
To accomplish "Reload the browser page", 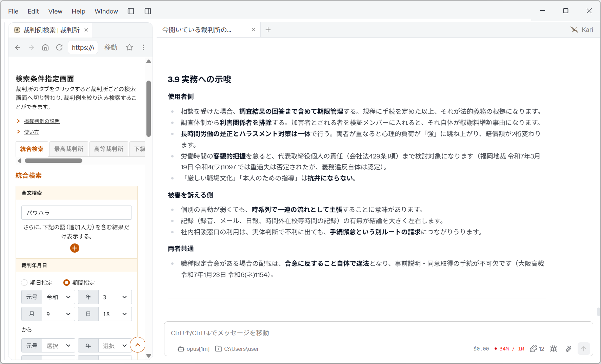I will tap(59, 47).
